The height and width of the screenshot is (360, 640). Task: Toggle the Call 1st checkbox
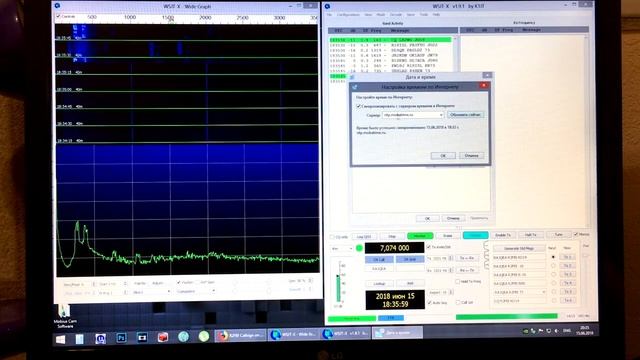pos(458,302)
